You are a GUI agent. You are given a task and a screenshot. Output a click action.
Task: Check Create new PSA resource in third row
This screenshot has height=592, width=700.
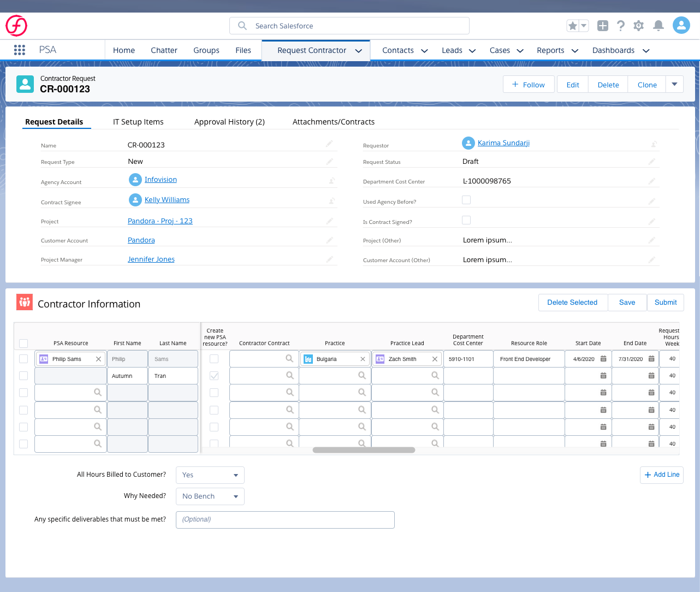coord(214,393)
